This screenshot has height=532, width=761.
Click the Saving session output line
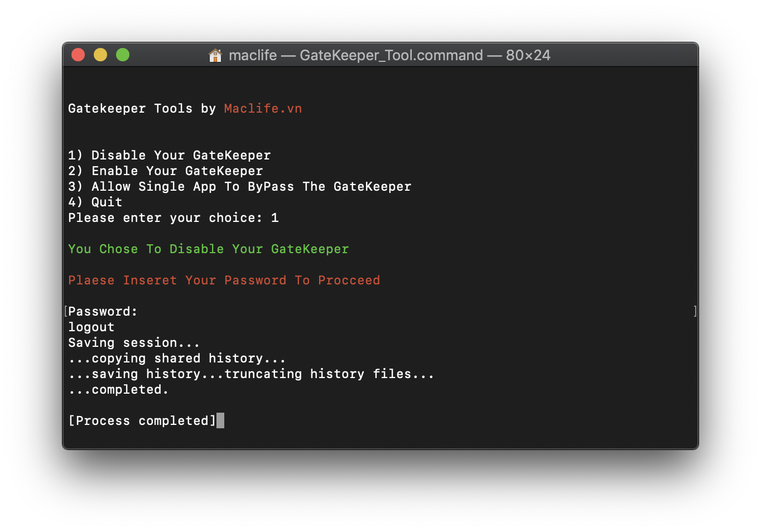point(133,342)
